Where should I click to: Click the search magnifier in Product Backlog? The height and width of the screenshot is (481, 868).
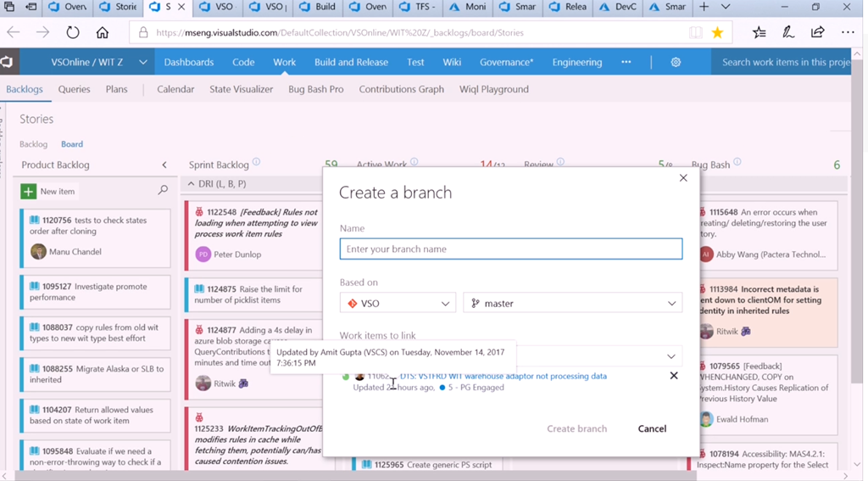click(163, 191)
